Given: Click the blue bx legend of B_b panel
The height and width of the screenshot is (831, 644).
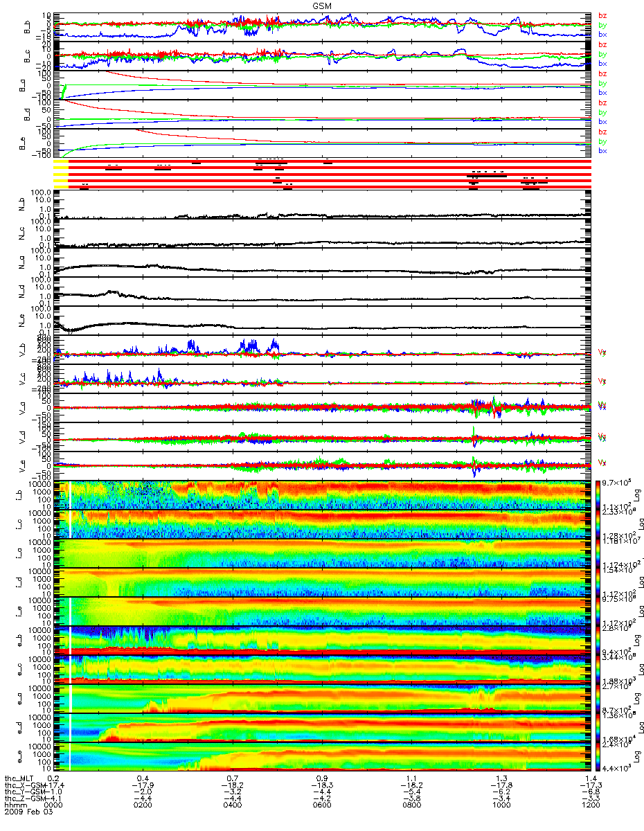Looking at the screenshot, I should tap(602, 35).
